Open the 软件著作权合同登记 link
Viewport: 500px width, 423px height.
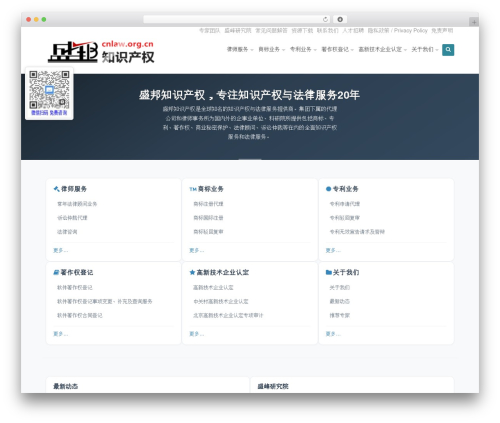tap(80, 316)
